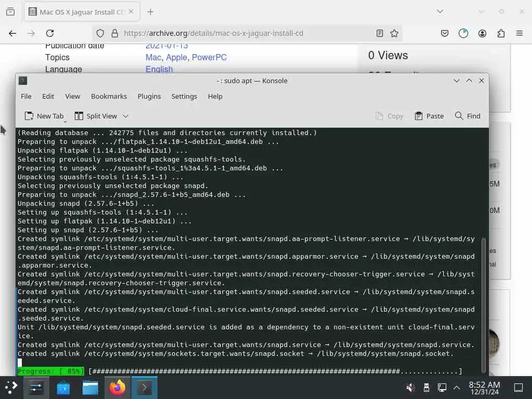The image size is (532, 399).
Task: View site security padlock info
Action: pyautogui.click(x=115, y=33)
